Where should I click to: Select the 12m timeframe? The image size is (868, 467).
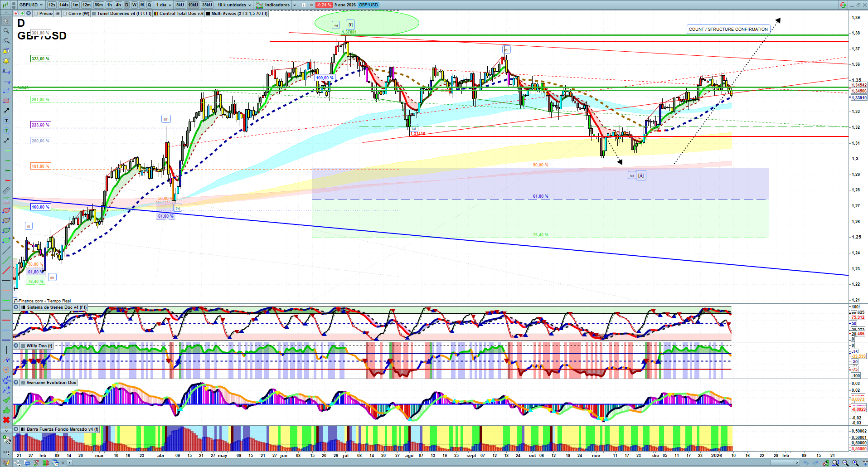tap(87, 5)
